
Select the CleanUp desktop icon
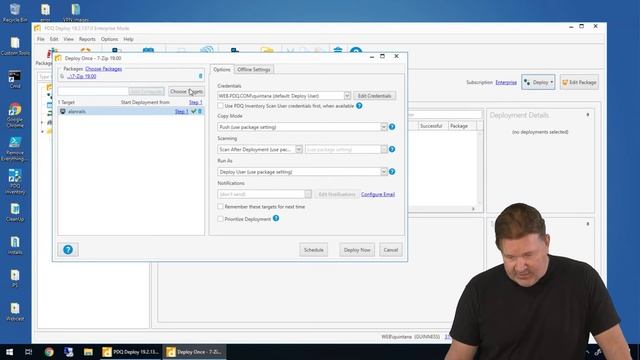point(15,212)
